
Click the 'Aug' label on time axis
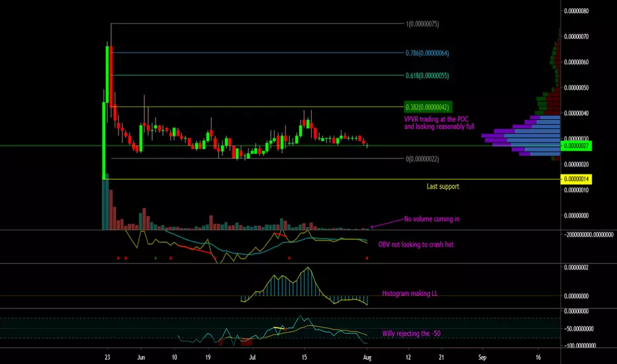tap(367, 357)
